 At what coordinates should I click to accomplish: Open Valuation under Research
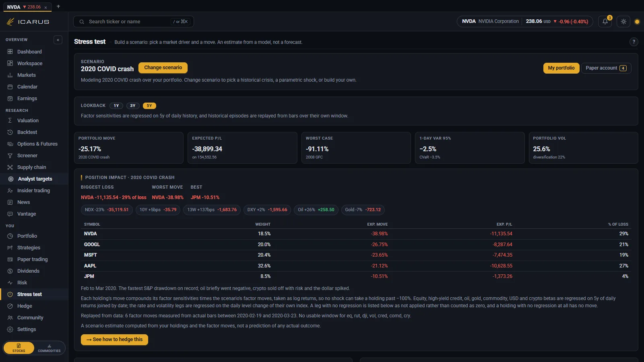coord(34,120)
